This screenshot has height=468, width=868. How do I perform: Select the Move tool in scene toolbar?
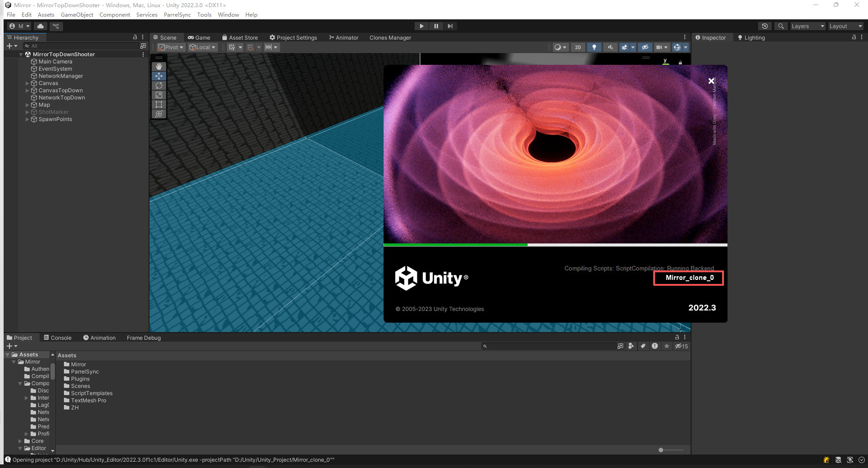coord(159,76)
